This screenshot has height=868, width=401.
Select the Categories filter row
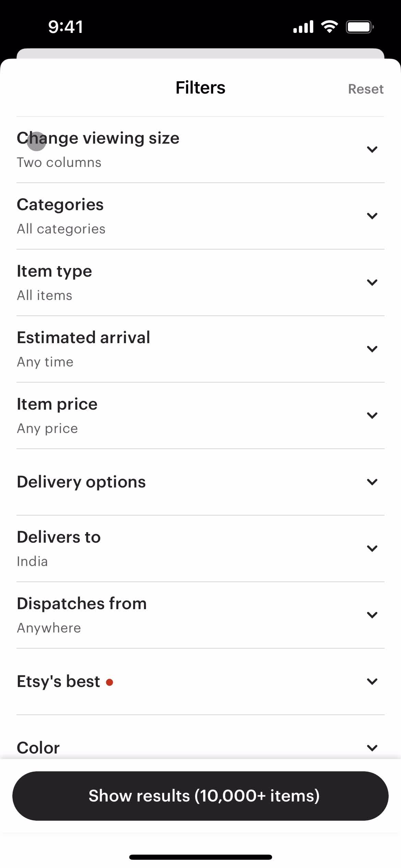200,216
